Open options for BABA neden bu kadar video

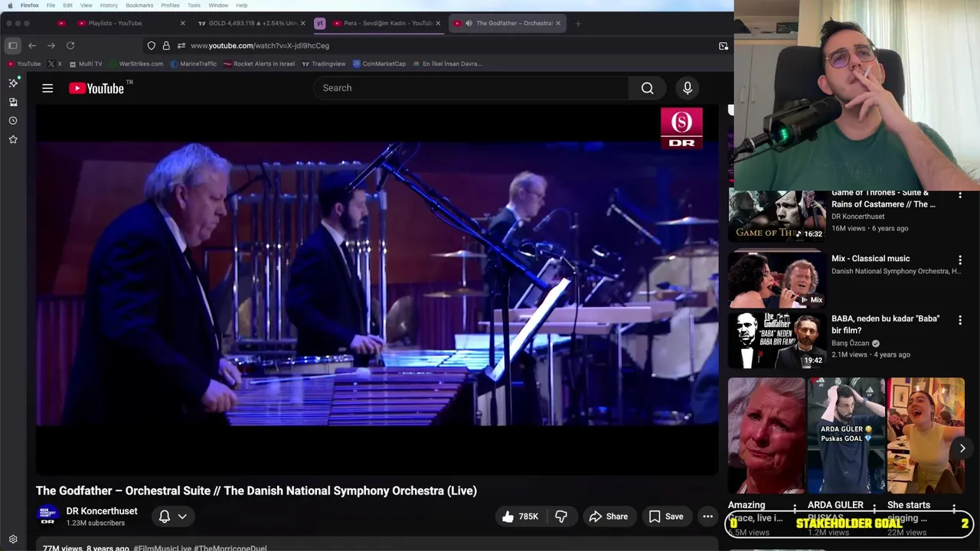960,320
